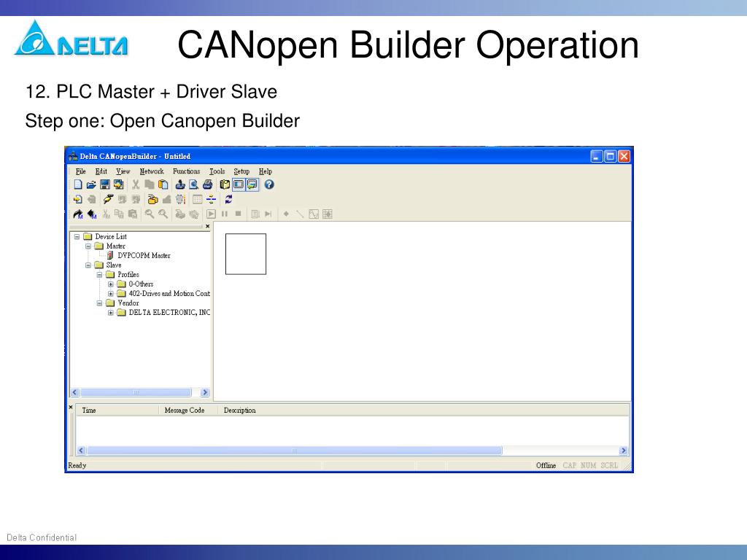The image size is (747, 560).
Task: Open the Functions menu
Action: pos(186,171)
